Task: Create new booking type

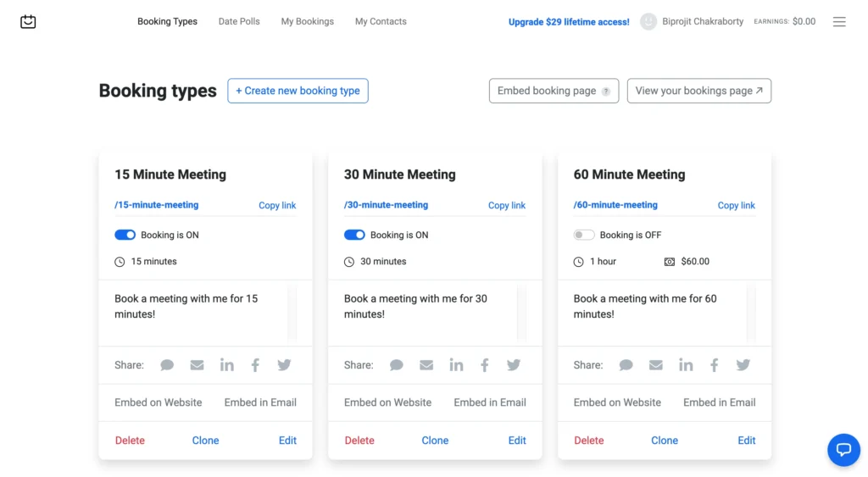Action: pos(298,91)
